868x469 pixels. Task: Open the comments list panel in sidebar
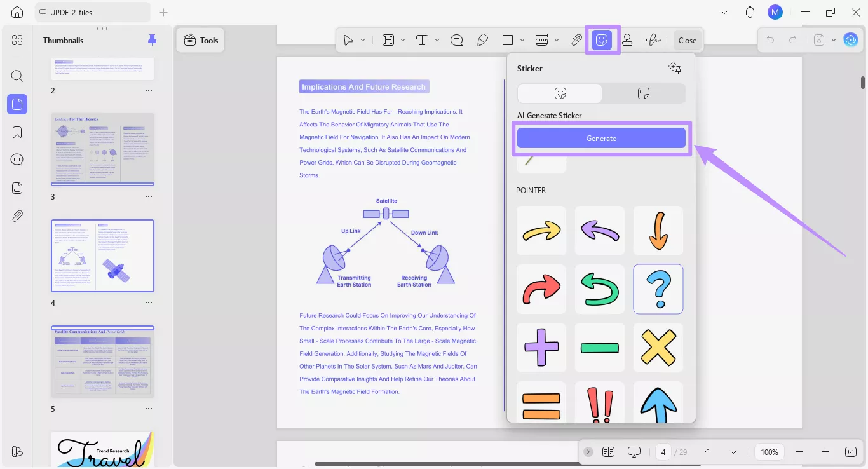17,160
